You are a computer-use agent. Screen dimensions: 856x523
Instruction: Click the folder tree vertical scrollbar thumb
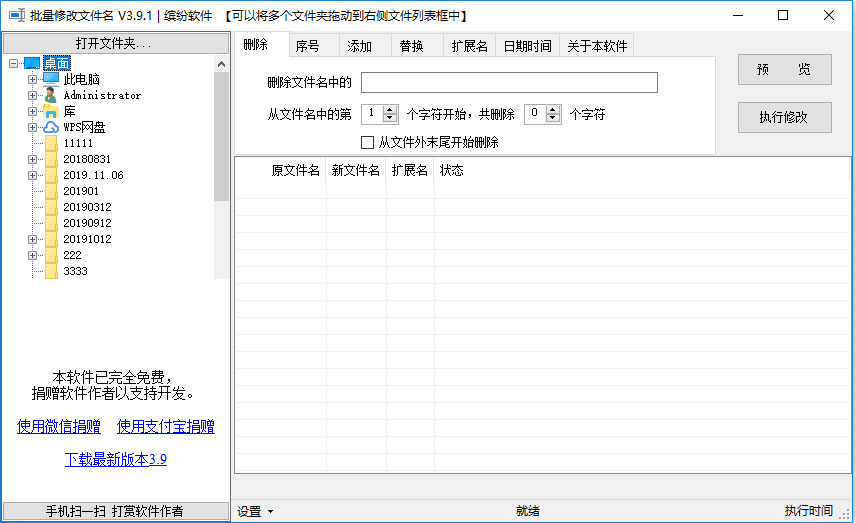point(221,136)
